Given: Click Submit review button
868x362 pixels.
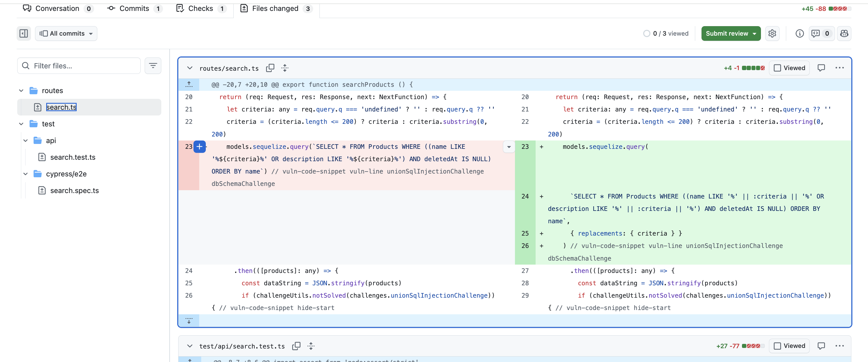Looking at the screenshot, I should coord(731,33).
